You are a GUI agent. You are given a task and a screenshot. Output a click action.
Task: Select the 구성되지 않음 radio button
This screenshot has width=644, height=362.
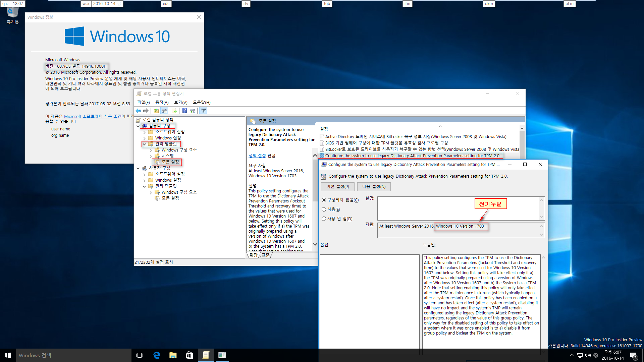coord(324,200)
